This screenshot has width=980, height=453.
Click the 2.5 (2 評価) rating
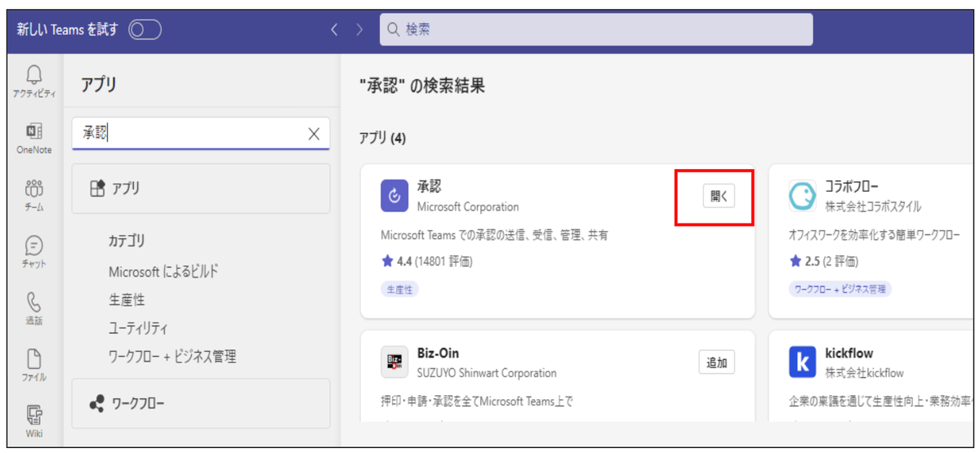823,262
